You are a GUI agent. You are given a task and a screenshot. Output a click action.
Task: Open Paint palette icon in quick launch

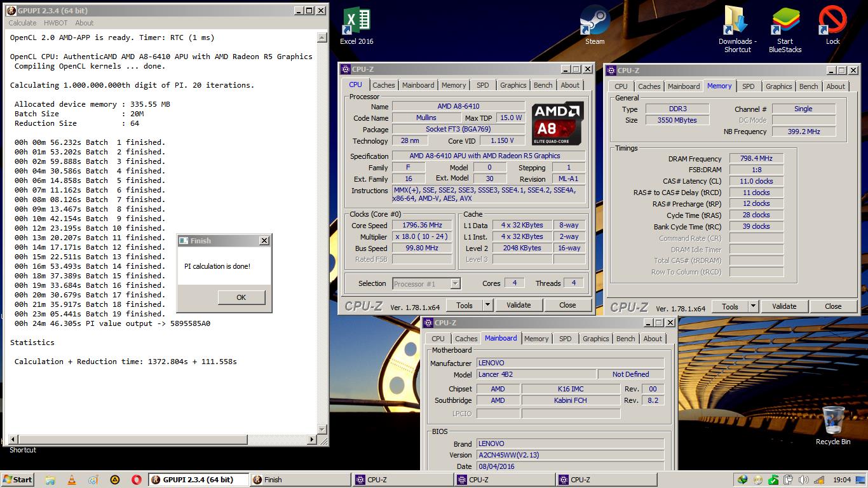tap(93, 480)
